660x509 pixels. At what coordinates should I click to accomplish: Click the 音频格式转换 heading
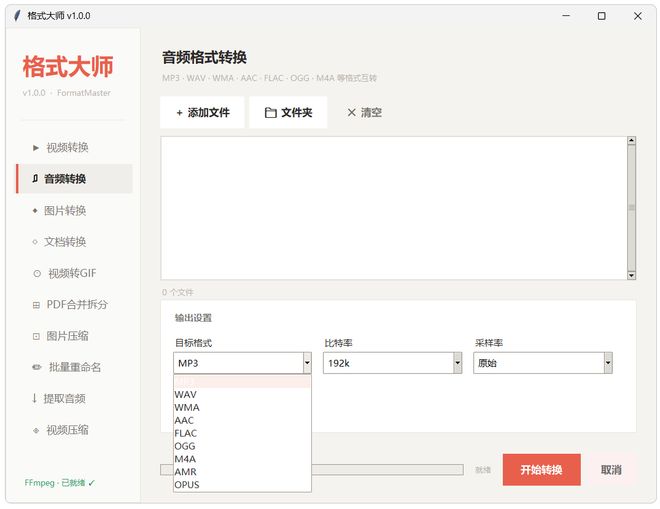pos(205,57)
